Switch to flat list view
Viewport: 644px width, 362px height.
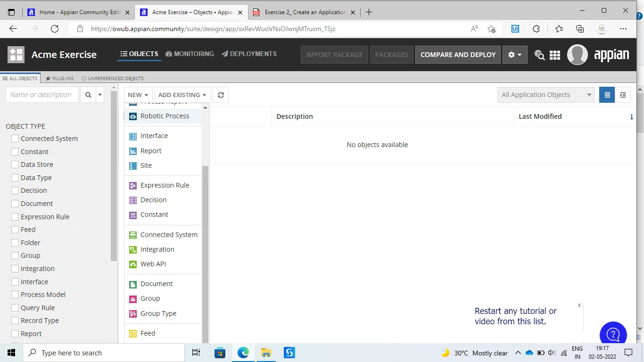(607, 95)
